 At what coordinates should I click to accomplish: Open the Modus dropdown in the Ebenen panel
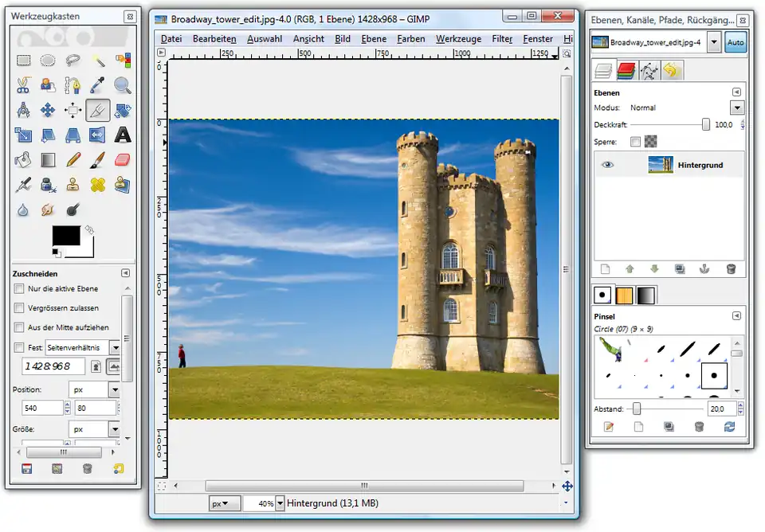737,108
